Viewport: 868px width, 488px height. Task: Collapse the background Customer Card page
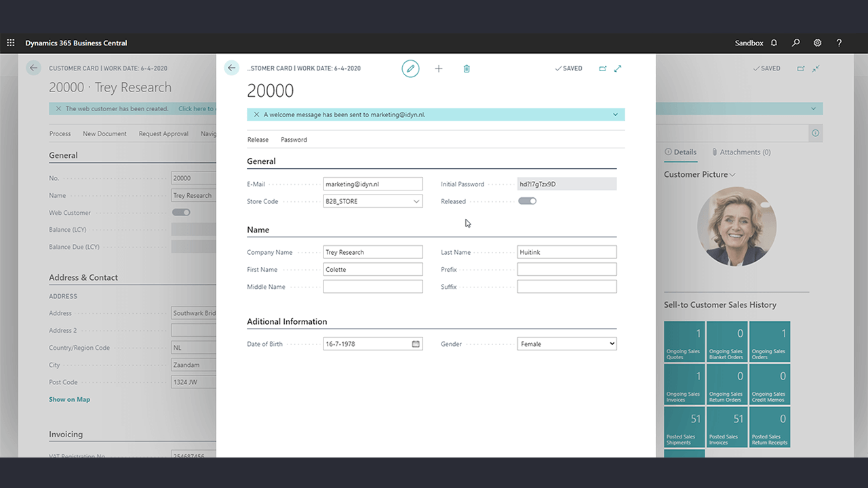[816, 68]
